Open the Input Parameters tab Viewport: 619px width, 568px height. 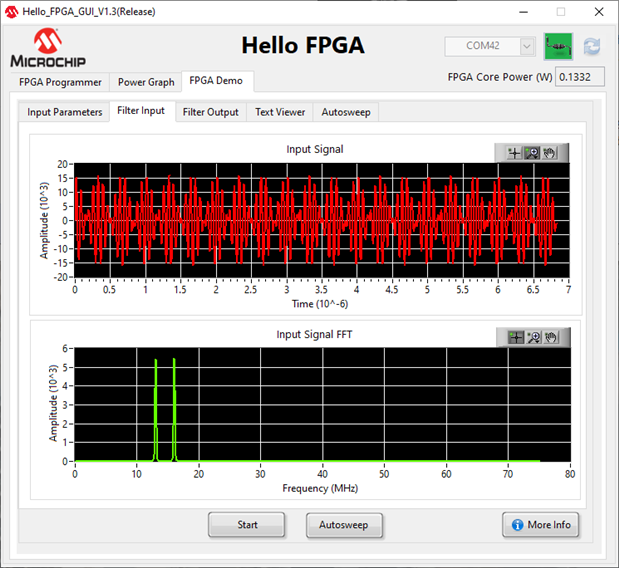tap(64, 112)
